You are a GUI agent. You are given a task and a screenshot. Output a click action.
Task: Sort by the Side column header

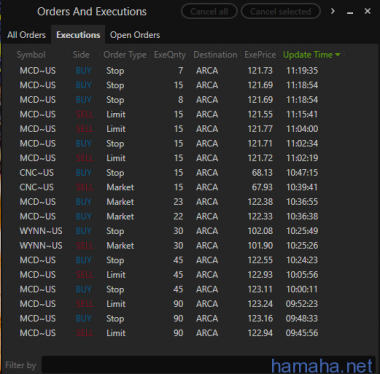coord(81,55)
